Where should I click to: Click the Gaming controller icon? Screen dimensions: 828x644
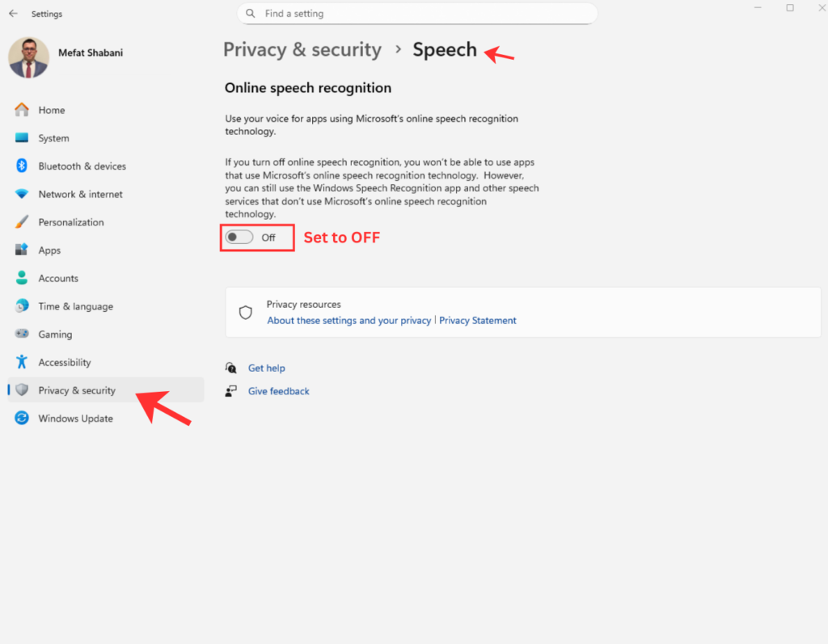pos(22,335)
